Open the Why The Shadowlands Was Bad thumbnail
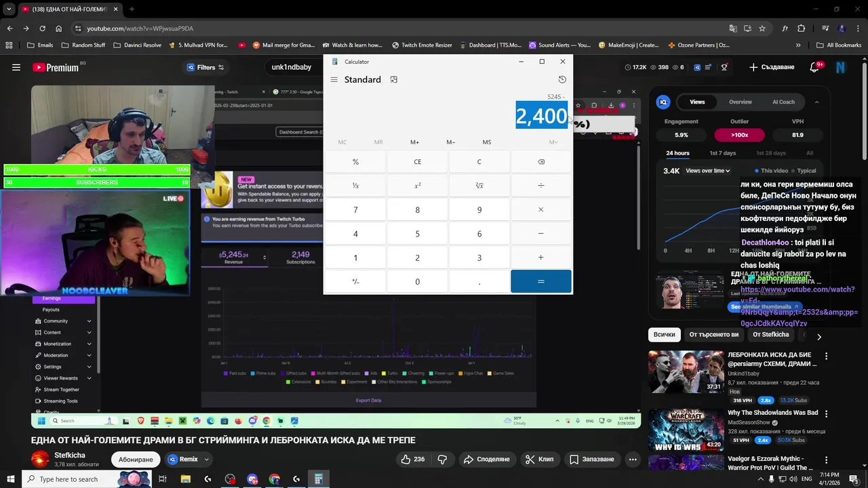Screen dimensions: 868x488 click(x=686, y=430)
